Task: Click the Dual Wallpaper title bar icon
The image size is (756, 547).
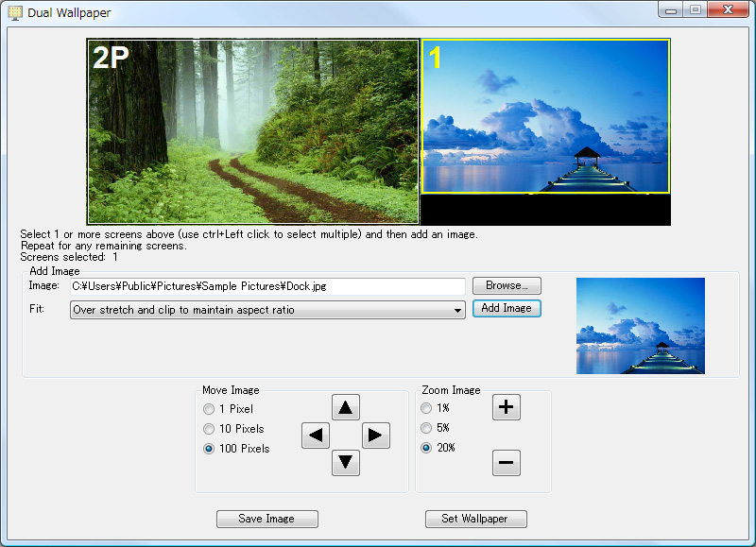Action: point(15,12)
